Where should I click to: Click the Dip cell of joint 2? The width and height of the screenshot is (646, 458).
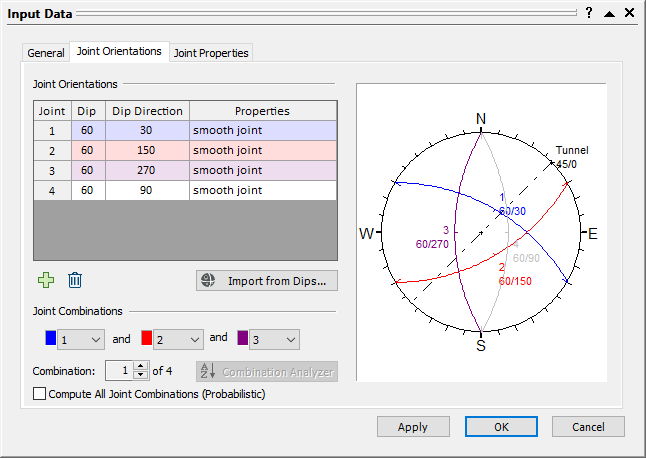[x=88, y=150]
